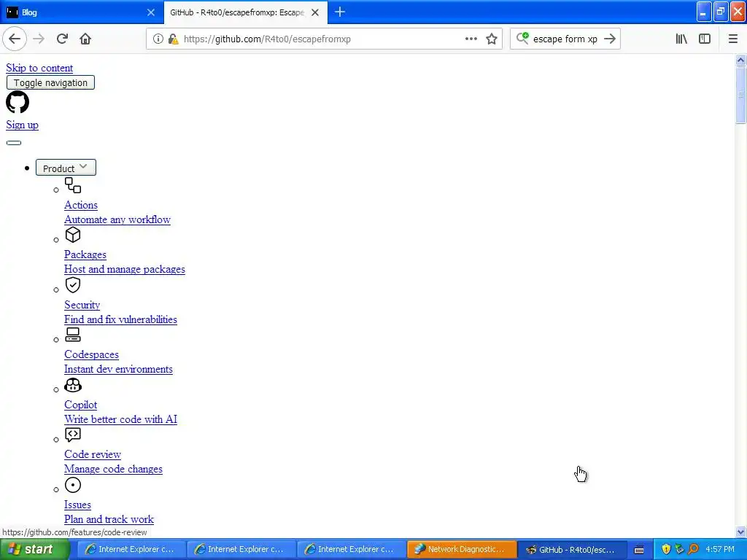Click the 4:57 PM system clock
This screenshot has height=560, width=747.
pyautogui.click(x=720, y=550)
